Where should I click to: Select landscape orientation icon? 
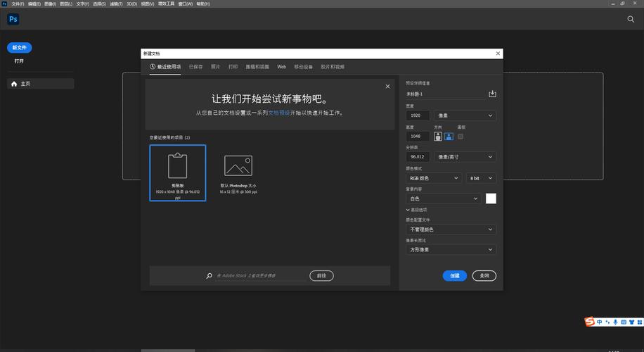coord(449,137)
